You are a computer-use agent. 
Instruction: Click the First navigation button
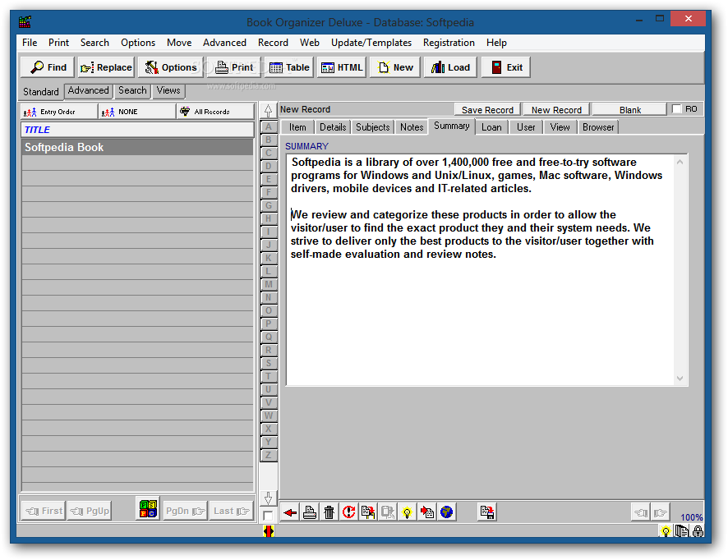tap(44, 511)
